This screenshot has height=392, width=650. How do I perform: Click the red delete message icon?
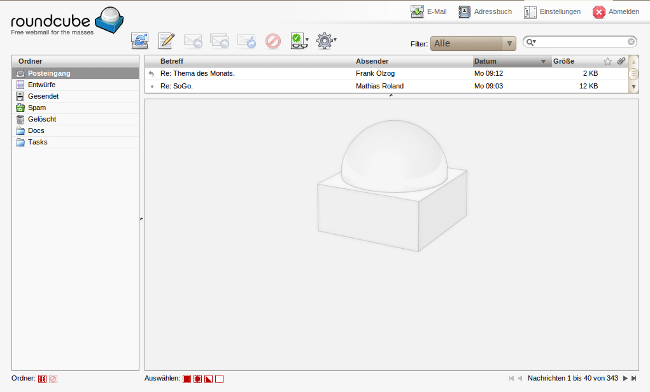273,41
